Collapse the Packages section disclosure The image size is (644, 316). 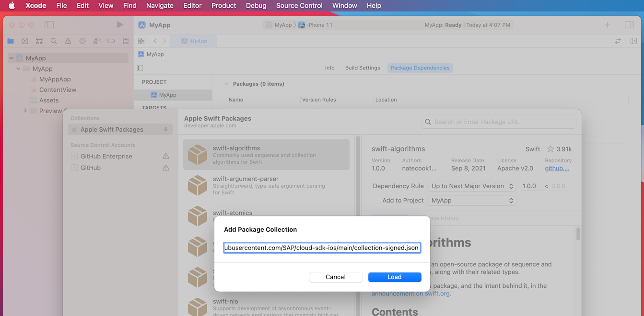click(x=226, y=84)
